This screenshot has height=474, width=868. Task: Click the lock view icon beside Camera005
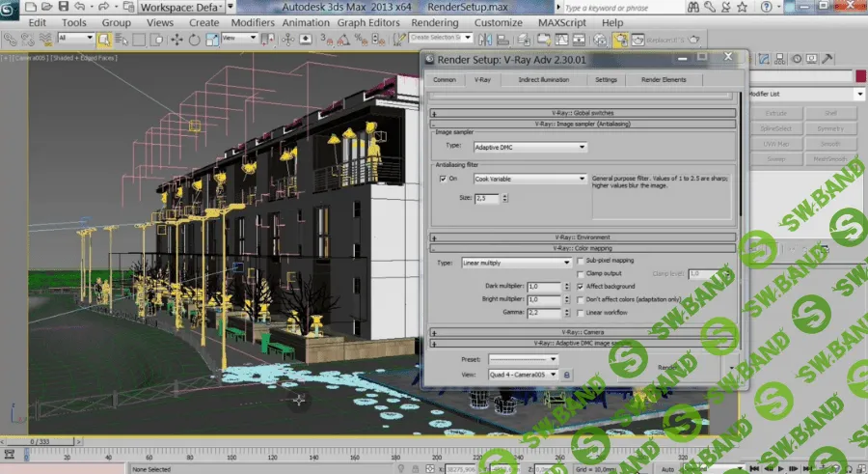tap(567, 375)
